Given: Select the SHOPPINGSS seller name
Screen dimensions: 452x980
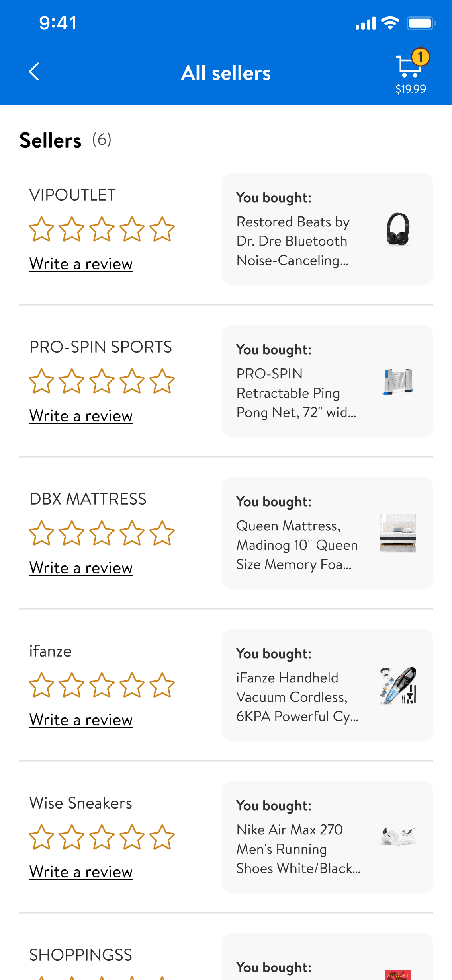Looking at the screenshot, I should tap(81, 955).
